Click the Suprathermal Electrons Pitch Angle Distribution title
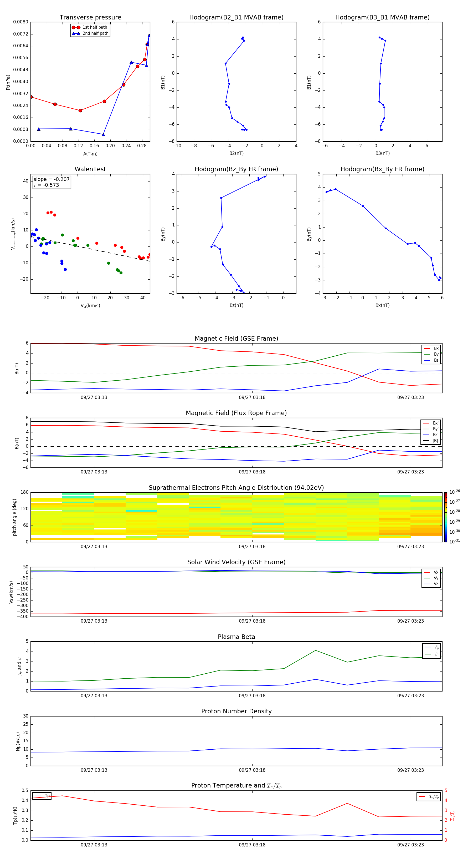Viewport: 473px width, 868px height. point(236,488)
